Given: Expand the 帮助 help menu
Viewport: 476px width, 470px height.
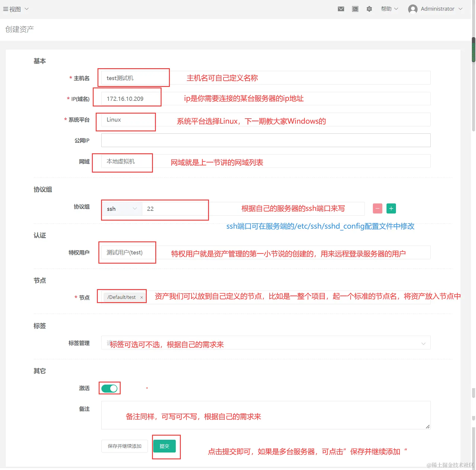Looking at the screenshot, I should pyautogui.click(x=389, y=9).
